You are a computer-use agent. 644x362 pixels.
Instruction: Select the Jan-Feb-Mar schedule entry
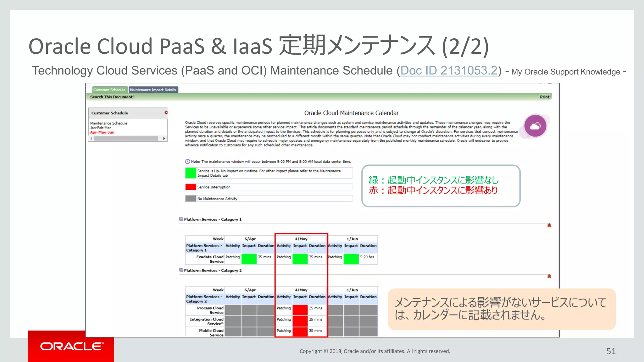click(101, 128)
